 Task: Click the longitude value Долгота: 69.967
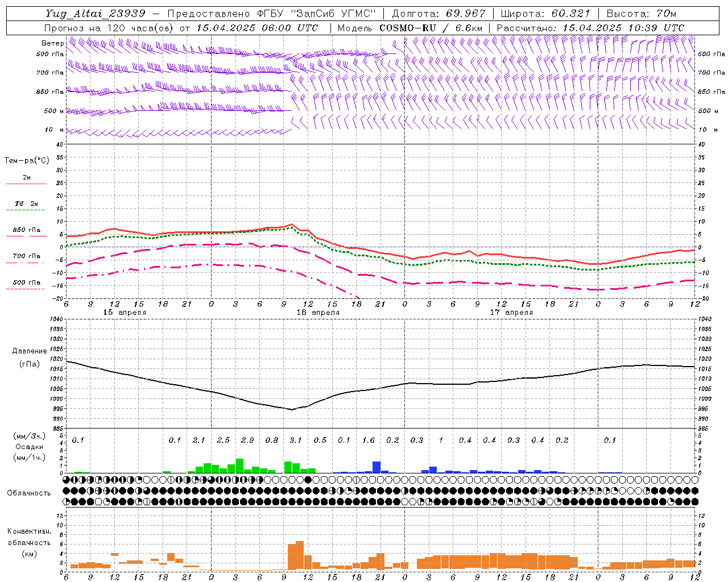coord(439,14)
